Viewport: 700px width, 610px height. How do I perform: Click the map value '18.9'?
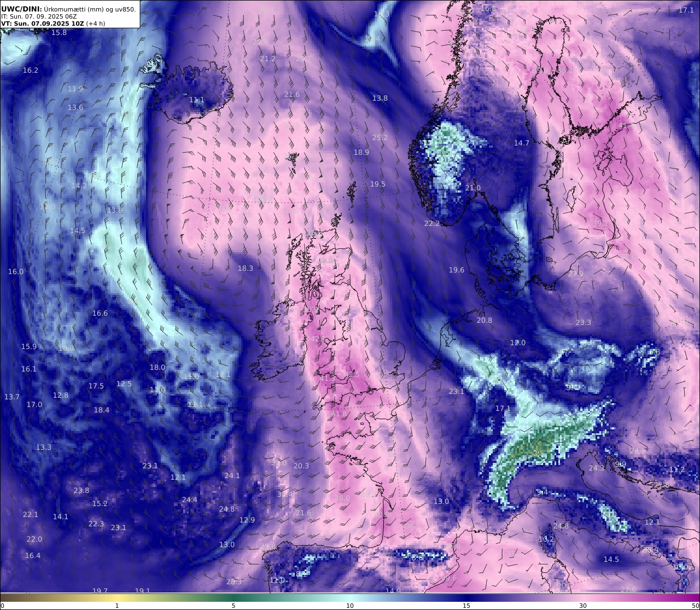tap(361, 153)
